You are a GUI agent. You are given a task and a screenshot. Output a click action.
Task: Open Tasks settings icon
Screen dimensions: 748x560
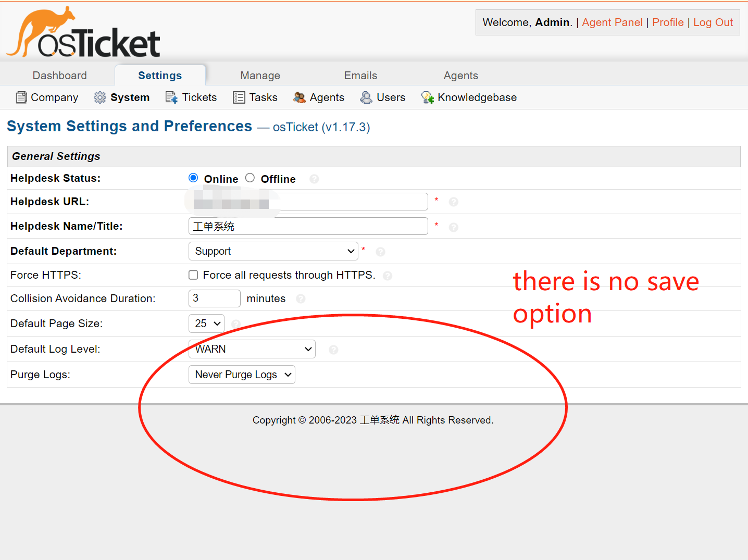239,97
